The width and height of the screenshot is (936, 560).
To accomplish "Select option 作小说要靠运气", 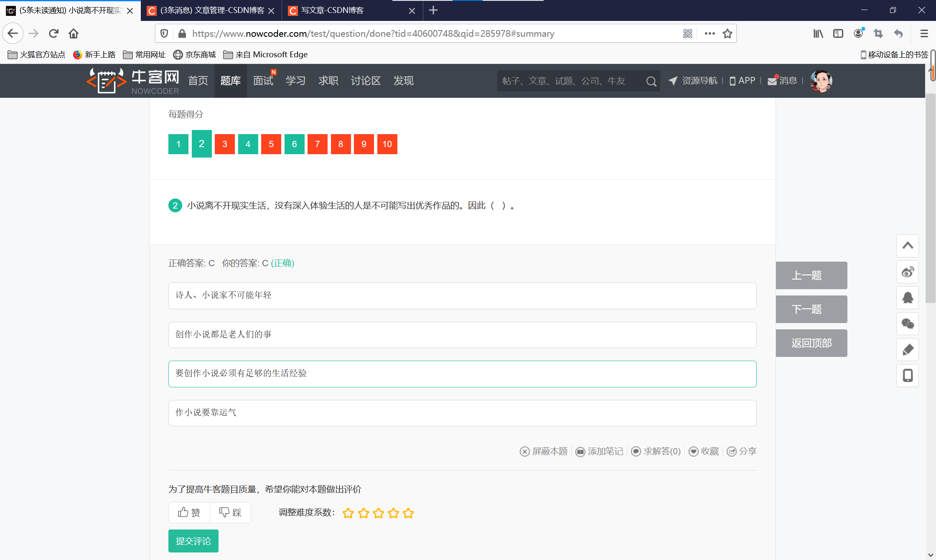I will pos(462,413).
